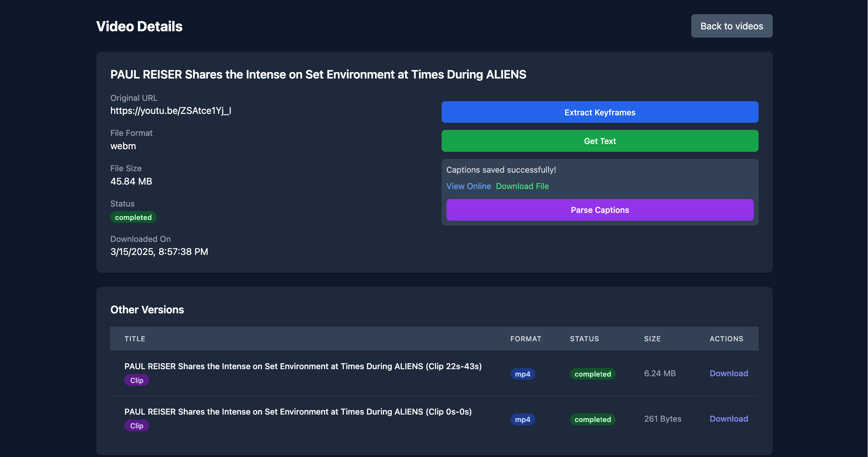Click completed badge in Clip 0s-0s row
The image size is (868, 457).
pyautogui.click(x=593, y=419)
